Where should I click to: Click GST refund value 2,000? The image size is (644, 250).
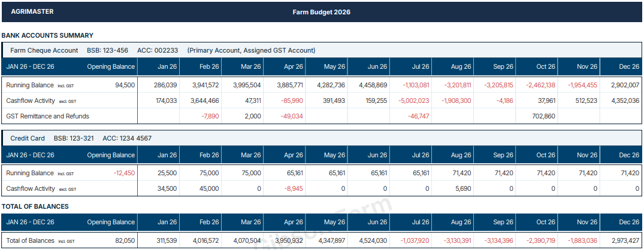253,116
